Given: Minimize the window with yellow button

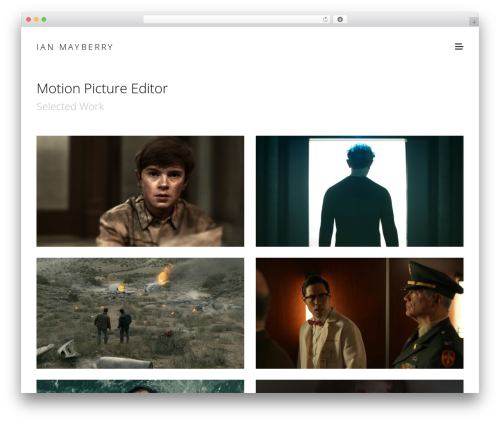Looking at the screenshot, I should click(36, 19).
